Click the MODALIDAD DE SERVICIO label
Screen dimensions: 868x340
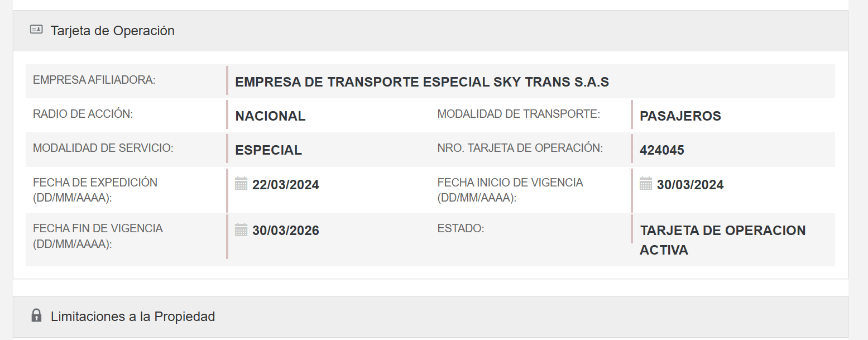103,148
